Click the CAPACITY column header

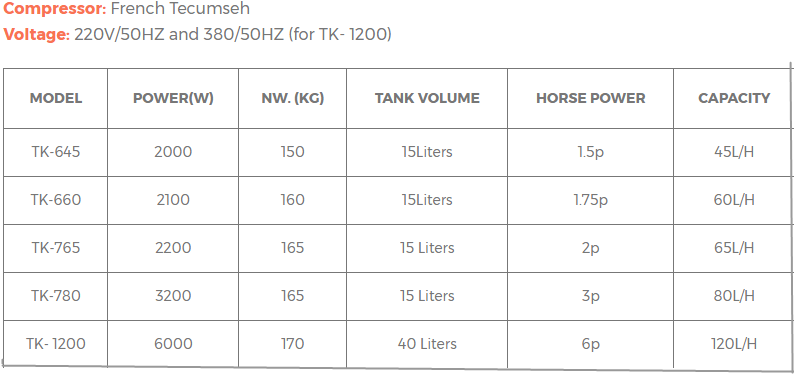(733, 98)
